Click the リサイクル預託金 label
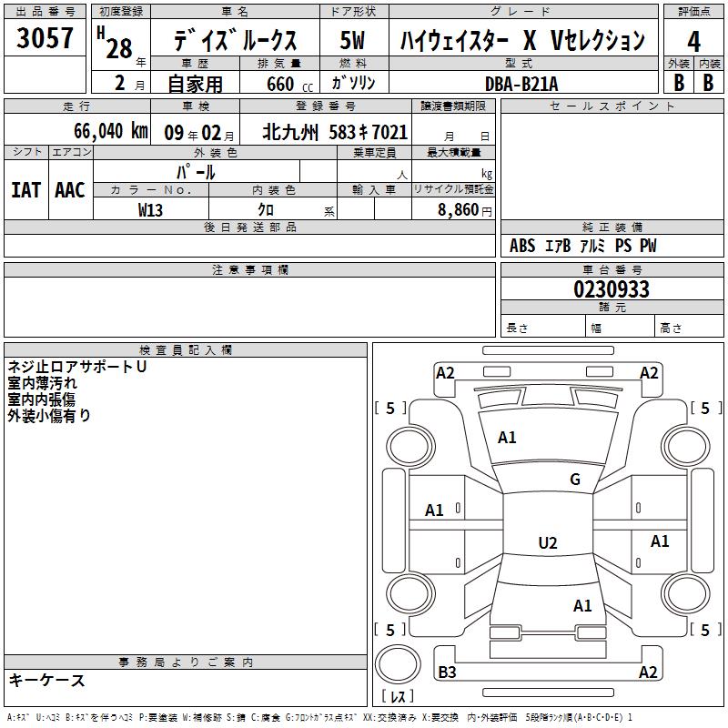The height and width of the screenshot is (728, 728). [x=453, y=189]
